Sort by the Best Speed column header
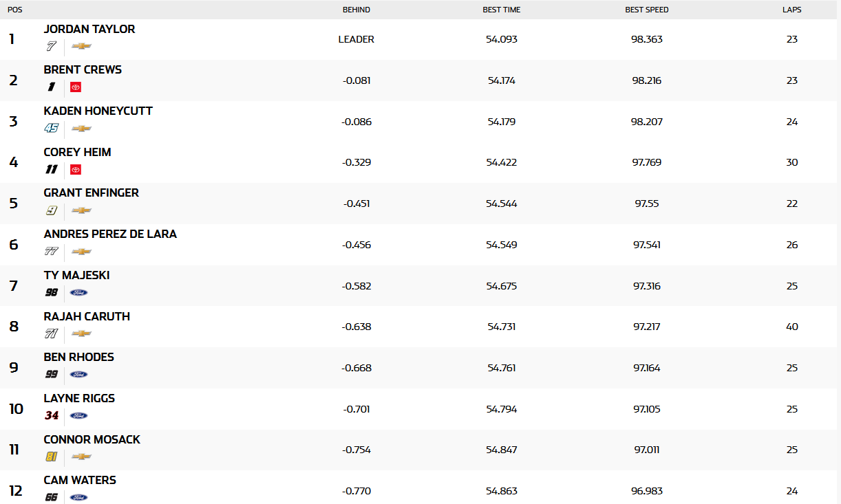Image resolution: width=841 pixels, height=504 pixels. click(x=646, y=10)
